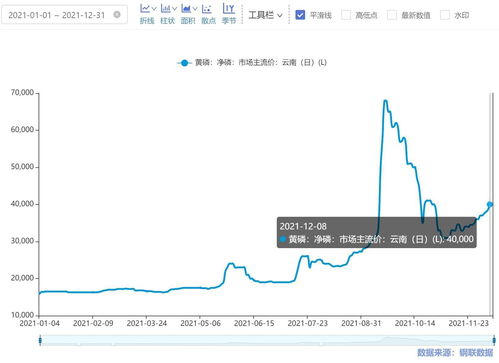Screen dimensions: 499x363
Task: Click the price peak on the line
Action: [385, 100]
